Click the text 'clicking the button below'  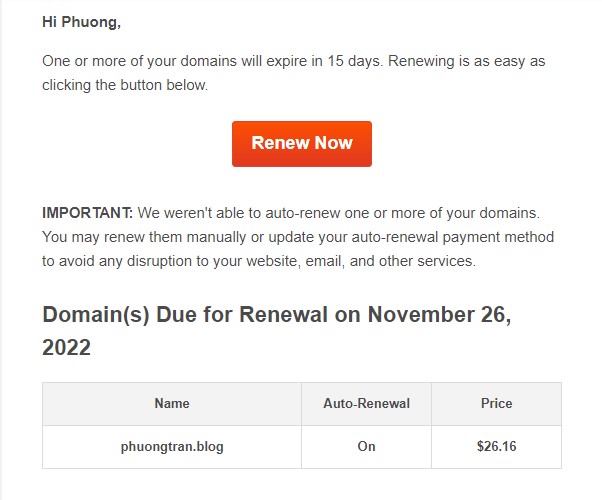[x=125, y=85]
